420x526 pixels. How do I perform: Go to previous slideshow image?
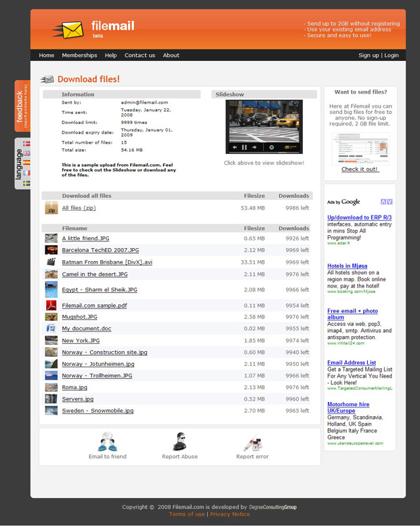point(234,147)
